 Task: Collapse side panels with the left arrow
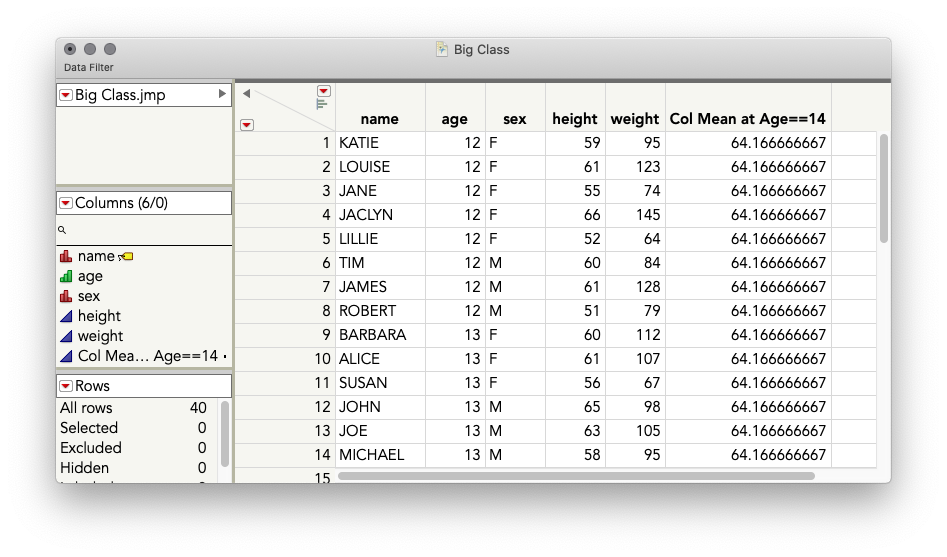(x=246, y=94)
